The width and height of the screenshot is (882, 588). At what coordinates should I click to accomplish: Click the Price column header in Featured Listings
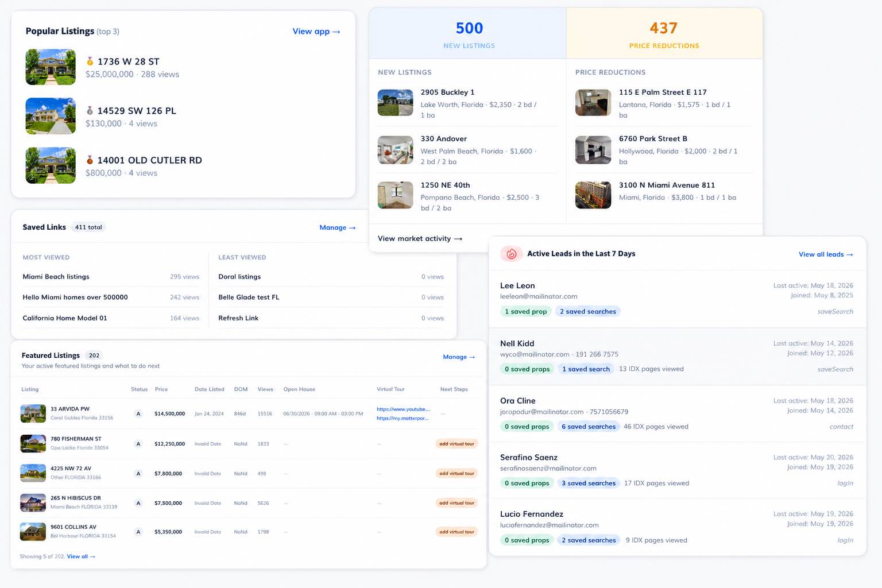(161, 389)
